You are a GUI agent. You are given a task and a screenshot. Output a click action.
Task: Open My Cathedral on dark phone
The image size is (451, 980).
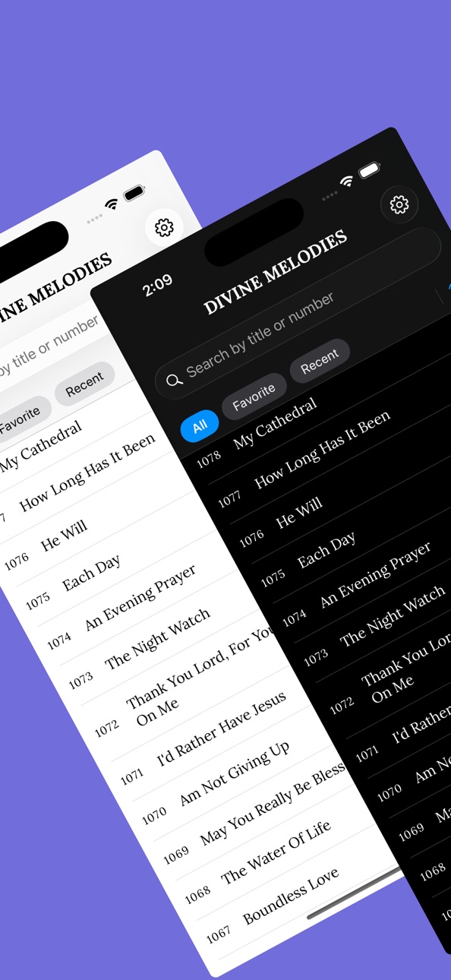point(276,424)
